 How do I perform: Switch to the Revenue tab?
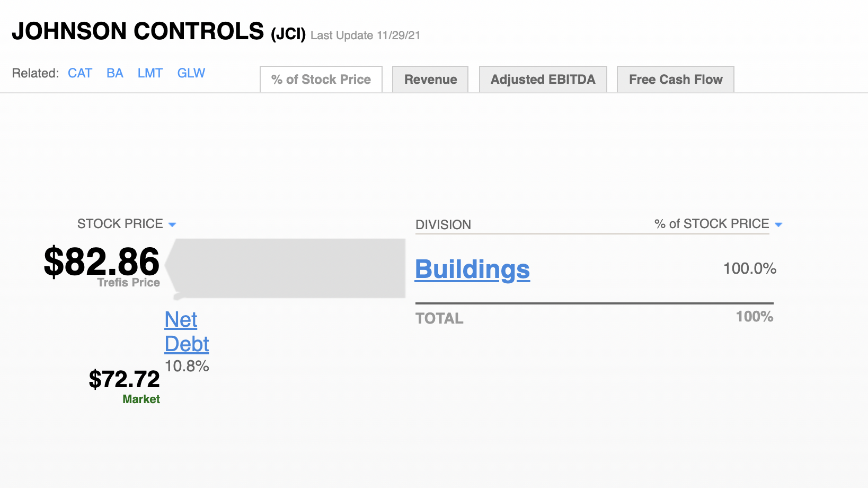[430, 79]
